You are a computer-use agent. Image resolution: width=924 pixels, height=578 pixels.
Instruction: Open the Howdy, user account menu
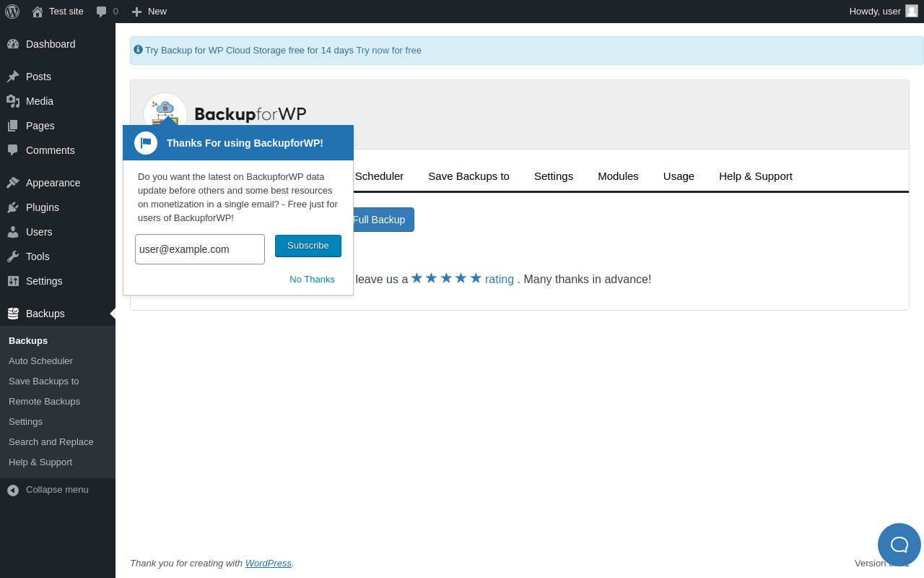pos(884,12)
